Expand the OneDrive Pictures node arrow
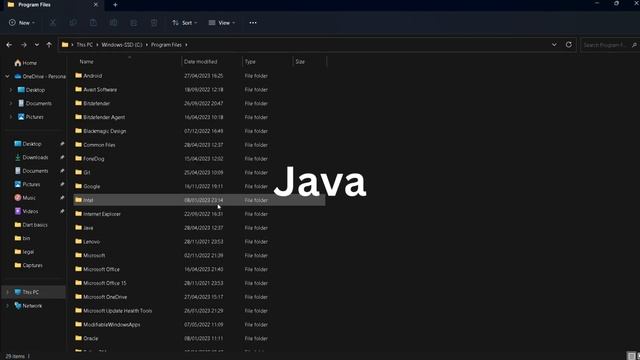The width and height of the screenshot is (640, 360). click(11, 117)
